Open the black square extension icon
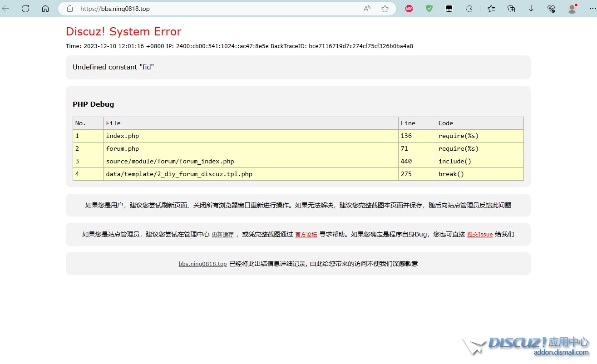Viewport: 597px width, 364px height. pyautogui.click(x=449, y=9)
